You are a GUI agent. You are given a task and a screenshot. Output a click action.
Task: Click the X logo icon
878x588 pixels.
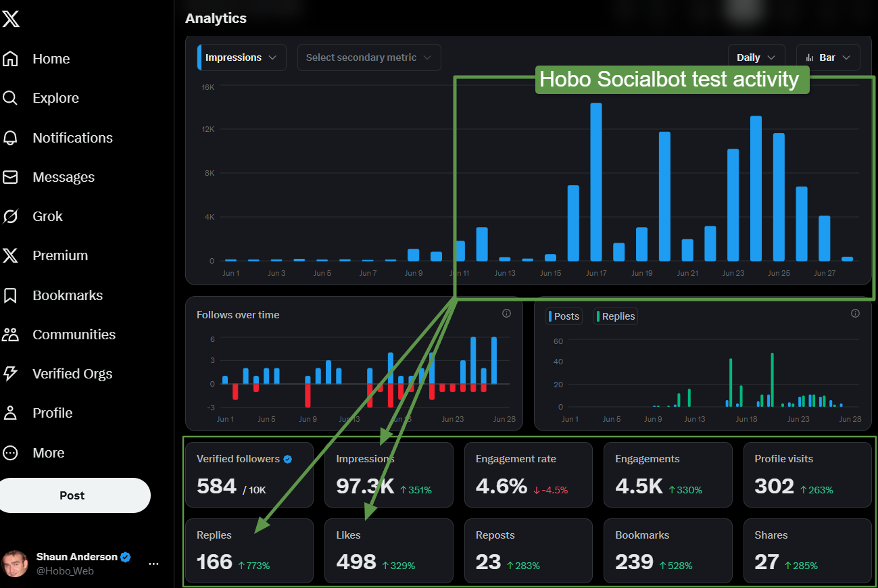pos(11,19)
